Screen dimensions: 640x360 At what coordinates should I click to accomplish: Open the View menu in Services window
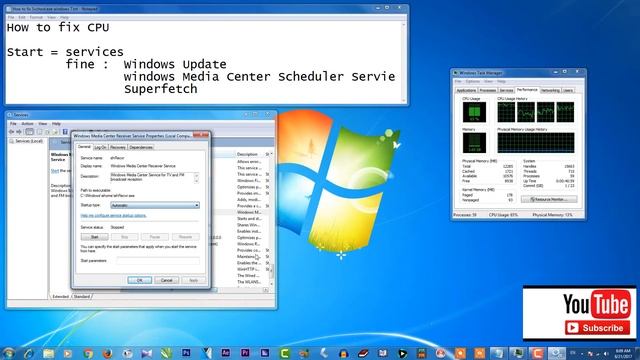pyautogui.click(x=42, y=123)
